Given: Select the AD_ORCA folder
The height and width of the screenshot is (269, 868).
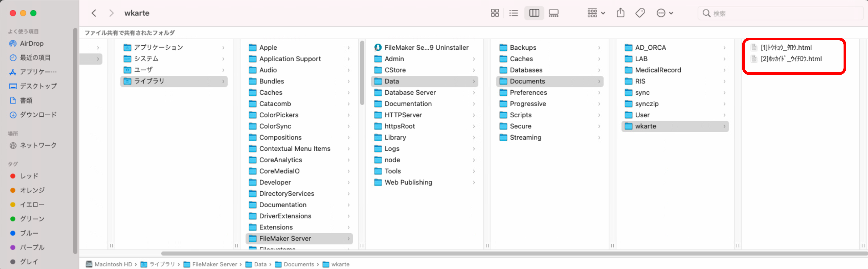Looking at the screenshot, I should (x=675, y=47).
